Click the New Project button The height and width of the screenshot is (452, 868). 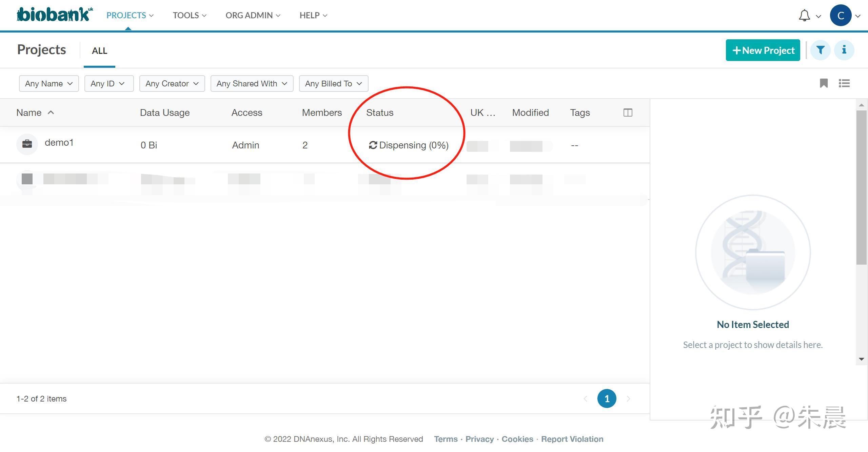(x=763, y=50)
